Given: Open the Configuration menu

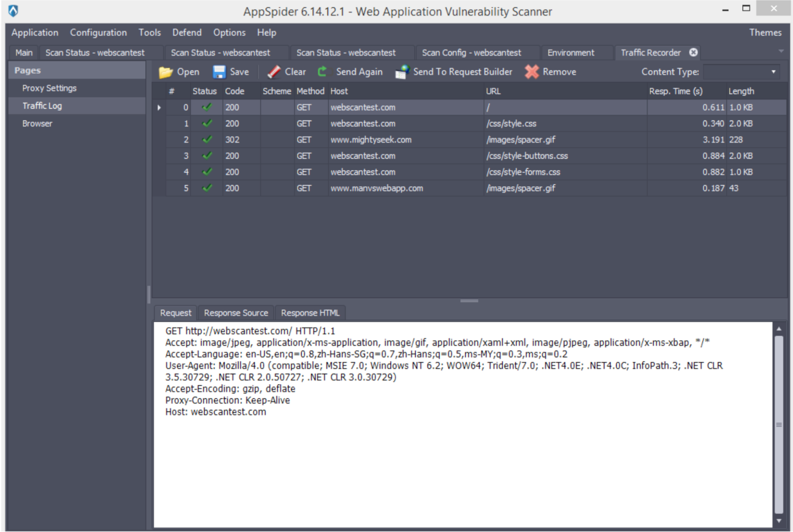Looking at the screenshot, I should pos(99,33).
